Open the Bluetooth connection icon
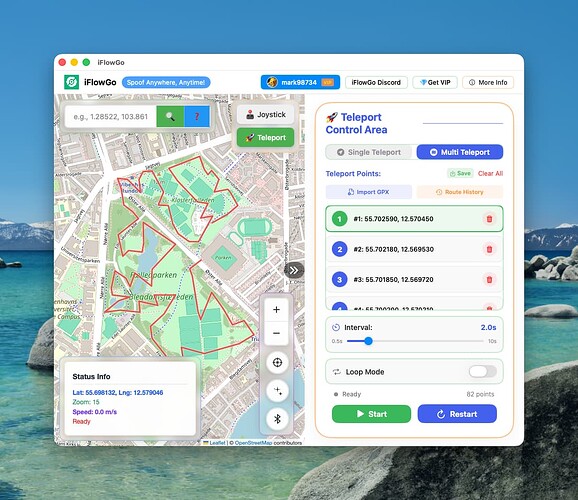578x500 pixels. coord(277,419)
